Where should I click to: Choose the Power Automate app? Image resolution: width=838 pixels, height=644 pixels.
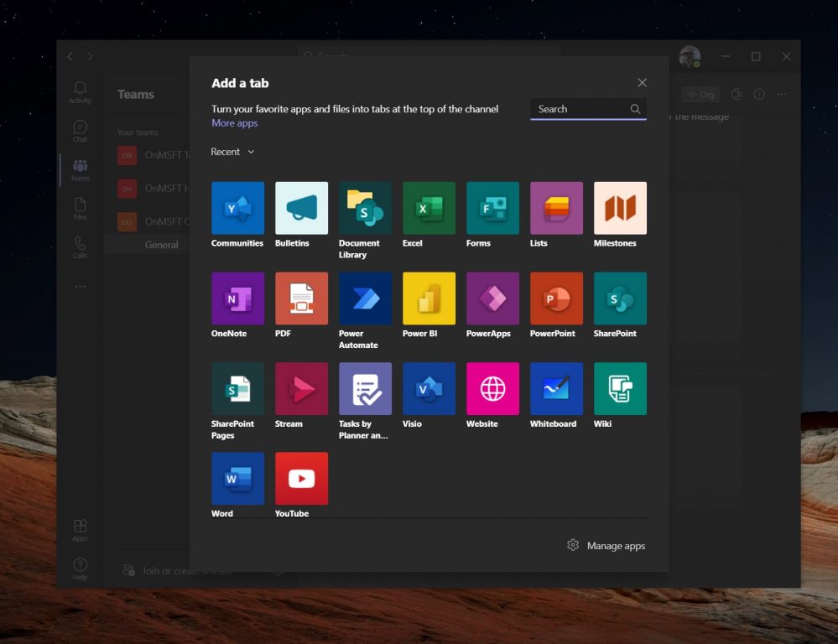365,299
